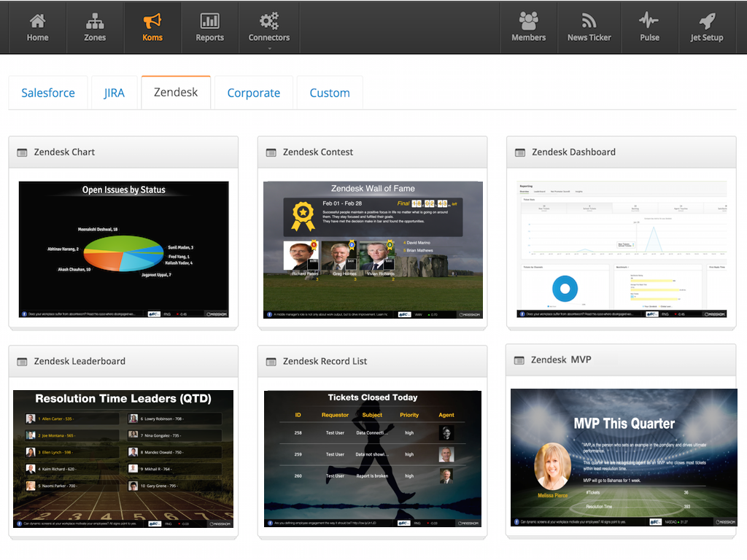This screenshot has height=560, width=747.
Task: Launch Jet Setup rocket icon
Action: [706, 21]
